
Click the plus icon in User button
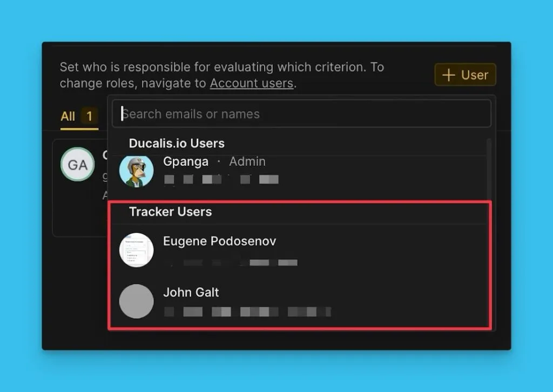448,75
